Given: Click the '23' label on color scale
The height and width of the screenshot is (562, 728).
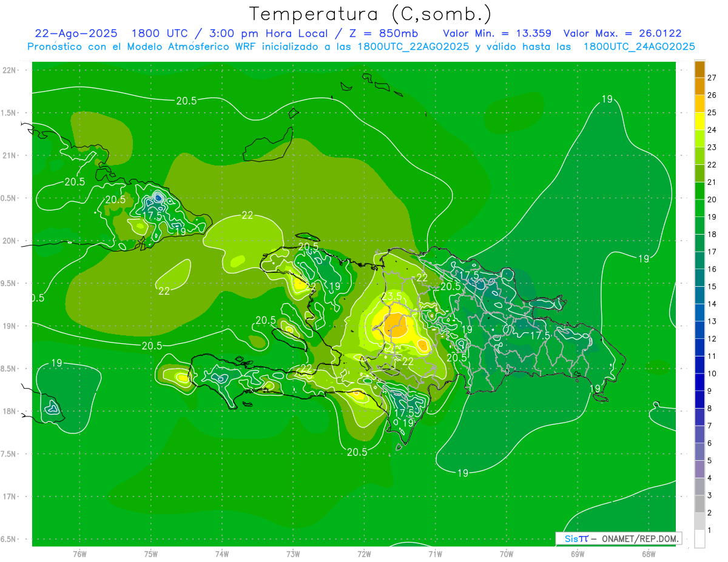Looking at the screenshot, I should click(712, 147).
